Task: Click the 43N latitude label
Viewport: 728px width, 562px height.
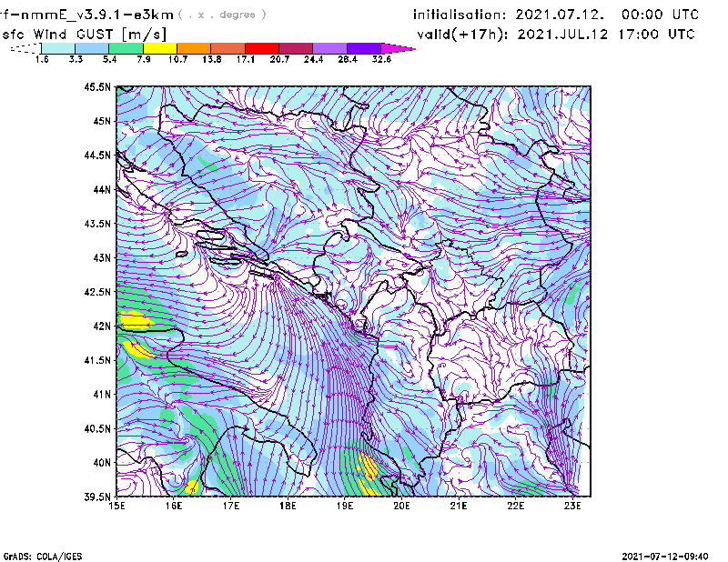Action: tap(102, 257)
